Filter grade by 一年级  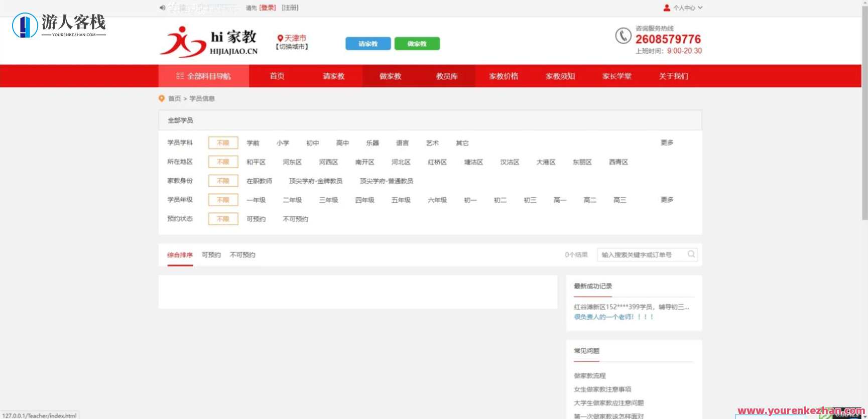pos(256,200)
